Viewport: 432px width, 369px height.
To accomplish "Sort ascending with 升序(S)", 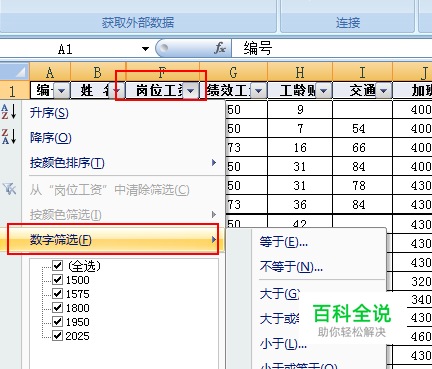I will click(x=49, y=113).
